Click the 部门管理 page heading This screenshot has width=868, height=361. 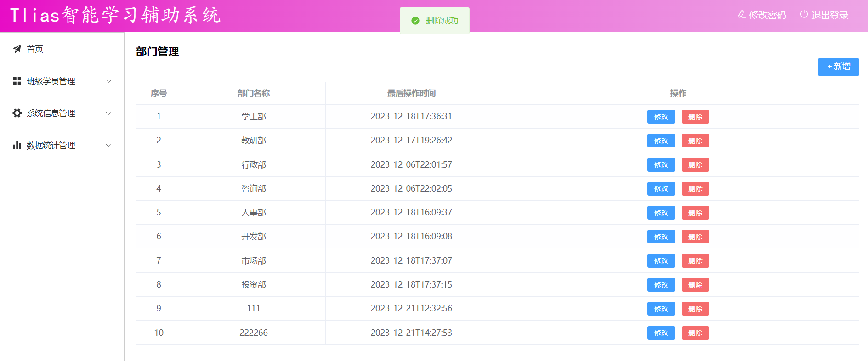click(x=158, y=52)
